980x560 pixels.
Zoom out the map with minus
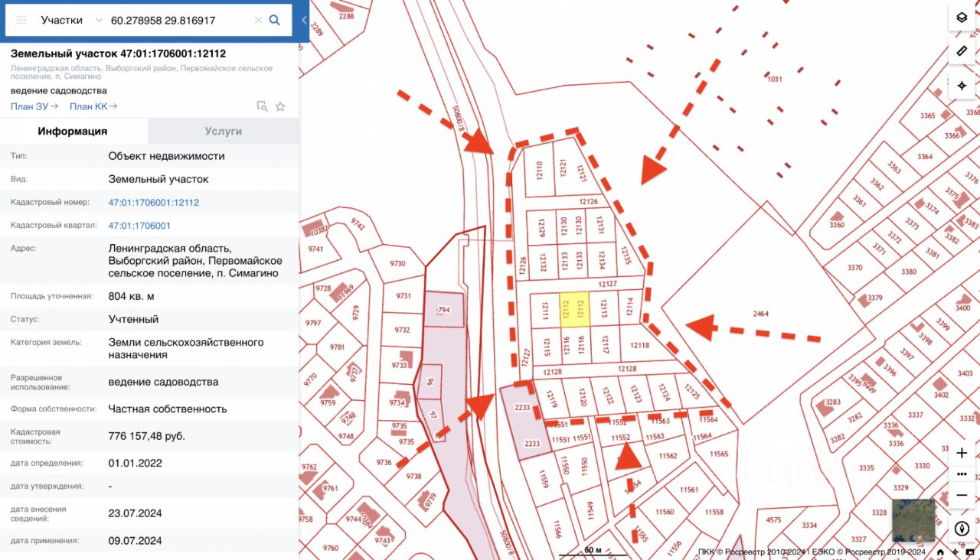pos(962,496)
